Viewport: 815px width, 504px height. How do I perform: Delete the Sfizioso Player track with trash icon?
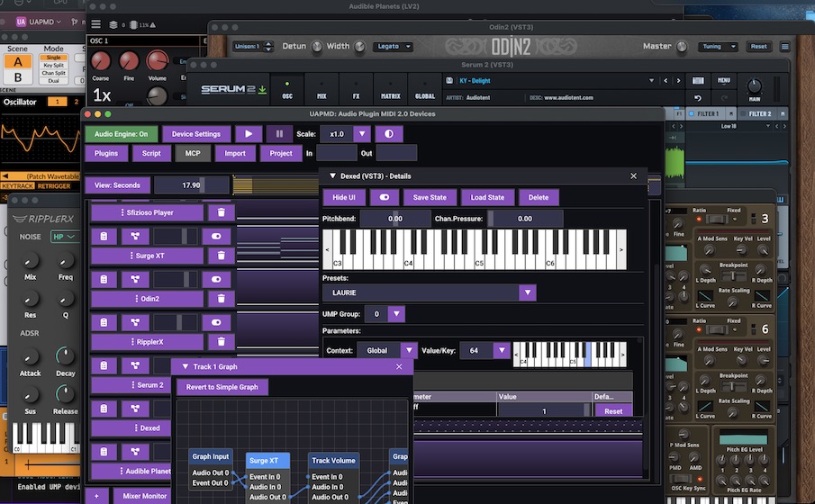pyautogui.click(x=221, y=212)
